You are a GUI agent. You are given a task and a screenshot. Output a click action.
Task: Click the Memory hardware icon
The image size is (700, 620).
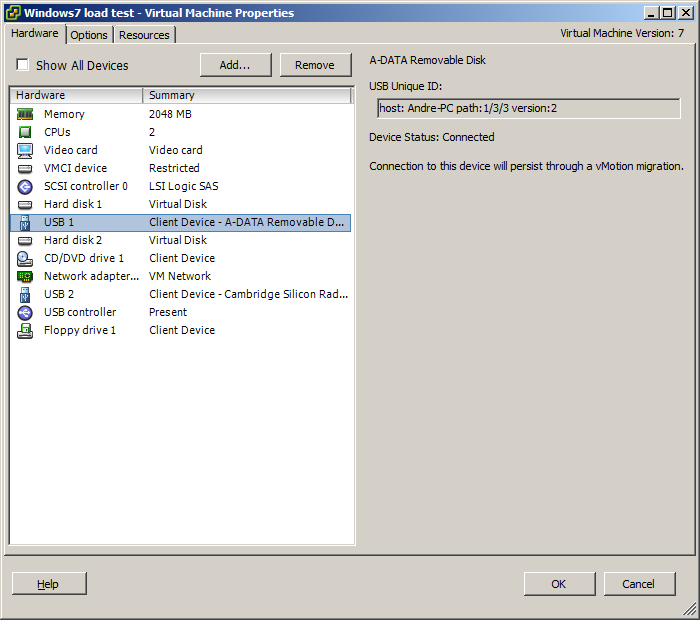25,114
